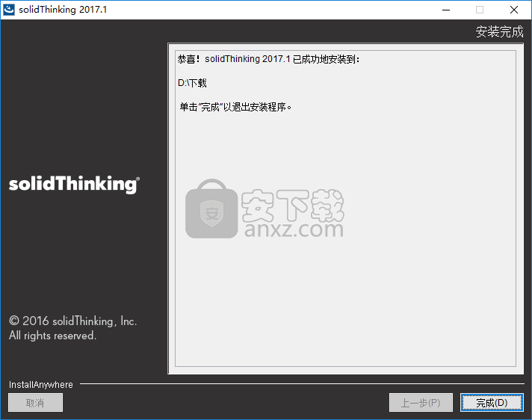Click the install path text D:\下载
The width and height of the screenshot is (532, 420).
pos(192,83)
